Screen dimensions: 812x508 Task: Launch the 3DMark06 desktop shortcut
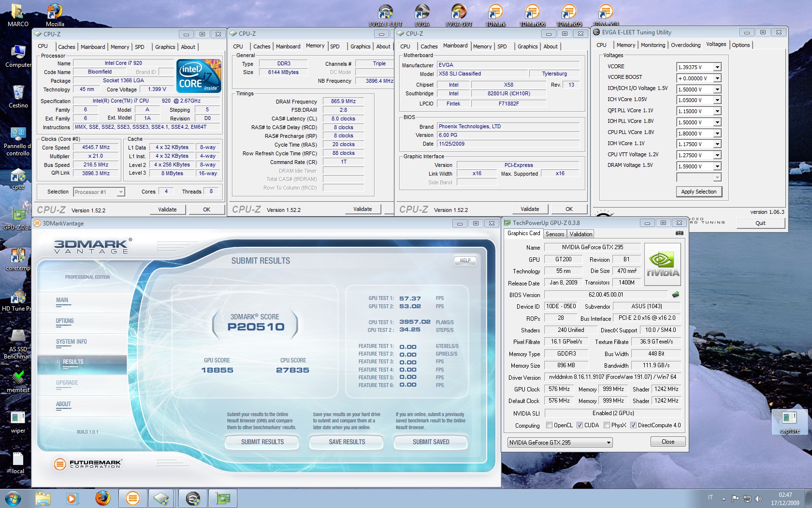[532, 15]
